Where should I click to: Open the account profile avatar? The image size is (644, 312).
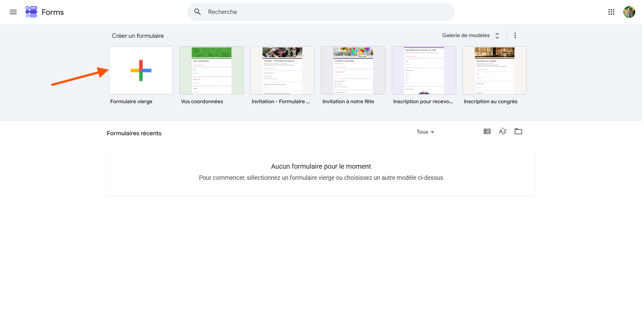(629, 12)
